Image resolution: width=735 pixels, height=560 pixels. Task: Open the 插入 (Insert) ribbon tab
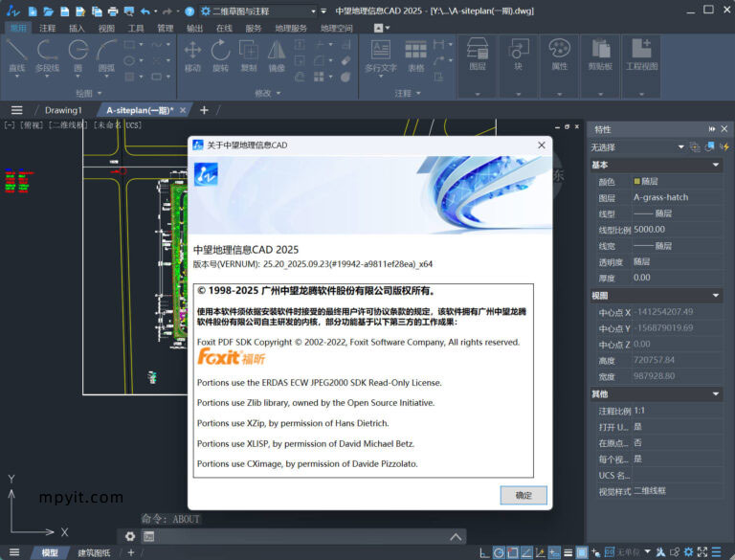click(x=78, y=29)
